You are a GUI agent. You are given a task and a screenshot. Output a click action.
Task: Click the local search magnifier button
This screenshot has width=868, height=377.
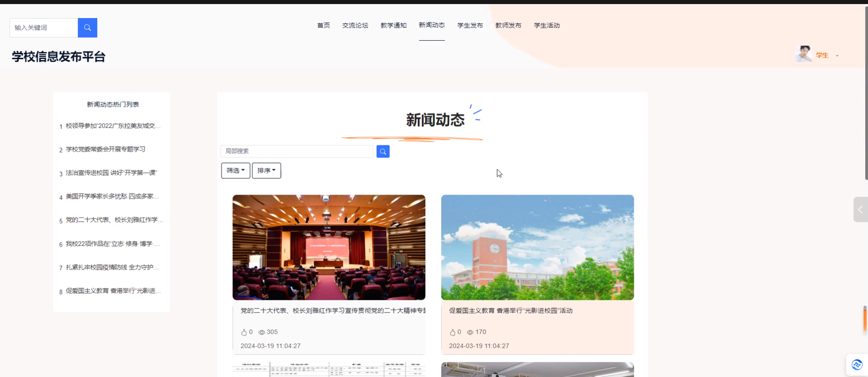click(383, 151)
